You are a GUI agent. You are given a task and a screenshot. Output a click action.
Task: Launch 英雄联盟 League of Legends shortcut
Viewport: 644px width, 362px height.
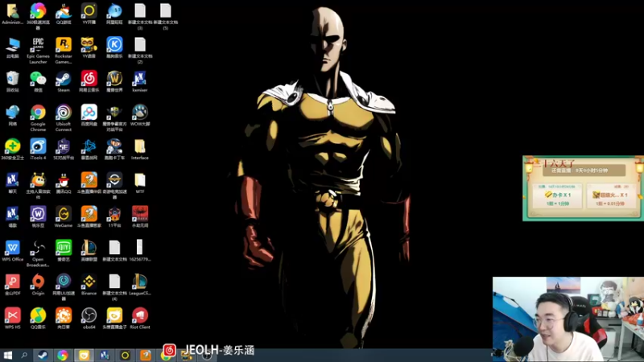(89, 251)
